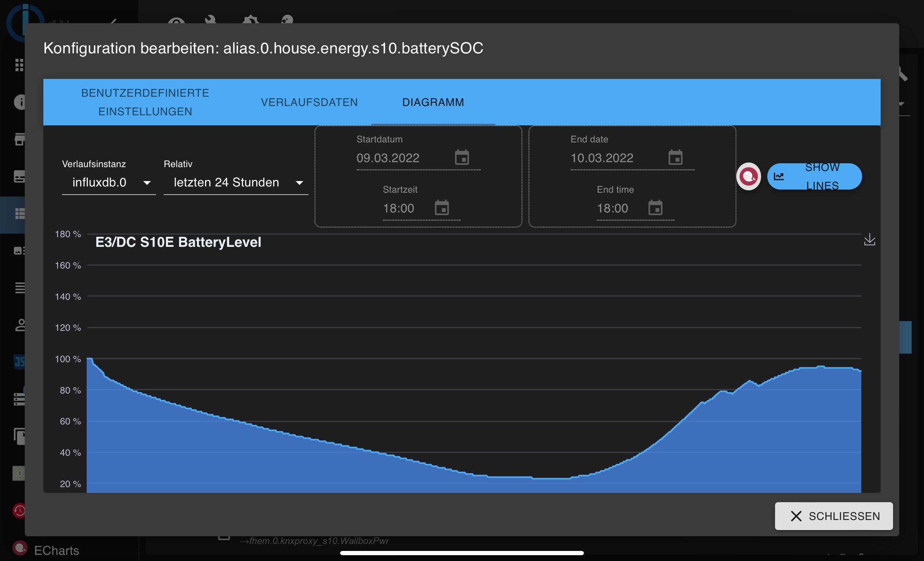Open the start date calendar picker
This screenshot has width=924, height=561.
[462, 157]
